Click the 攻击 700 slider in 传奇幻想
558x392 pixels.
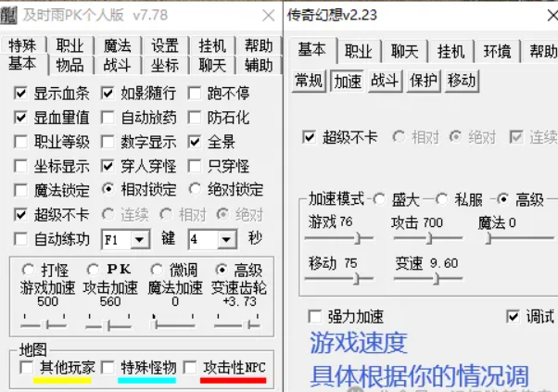(427, 238)
